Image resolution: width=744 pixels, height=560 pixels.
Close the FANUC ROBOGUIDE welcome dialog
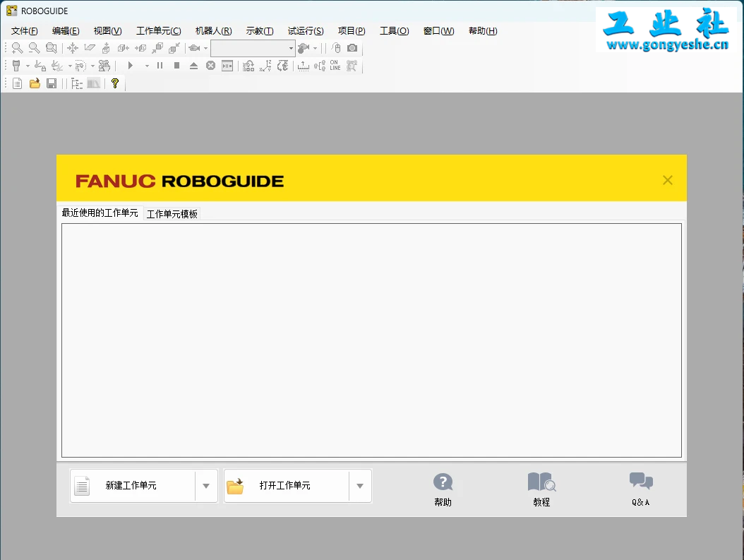point(668,180)
